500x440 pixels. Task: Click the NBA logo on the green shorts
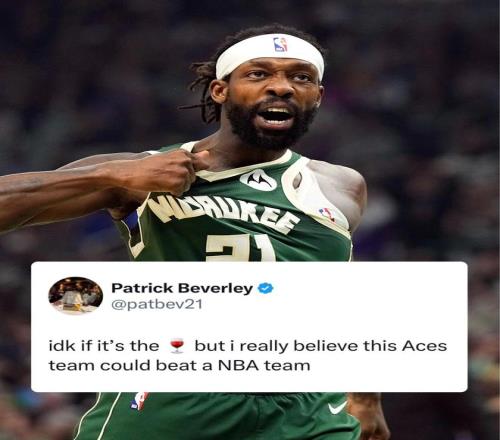pos(139,401)
